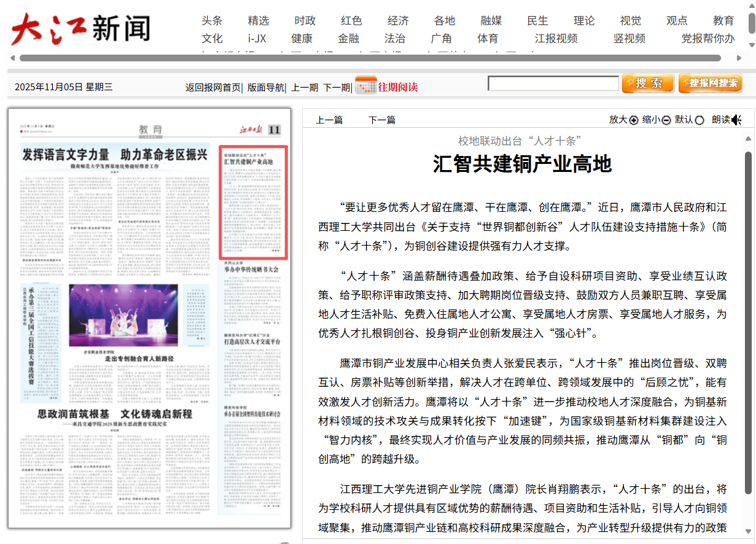Select 江报视频 in the navigation
This screenshot has height=544, width=756.
pos(556,39)
